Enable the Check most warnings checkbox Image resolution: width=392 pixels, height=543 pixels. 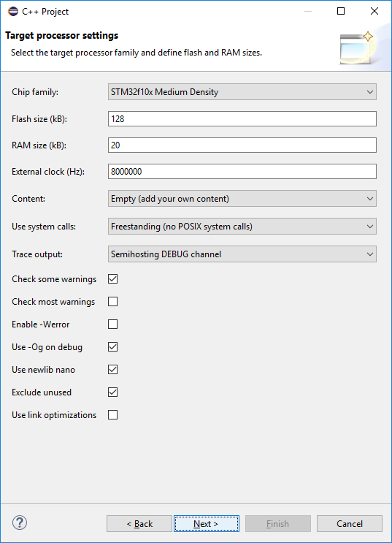pyautogui.click(x=113, y=302)
